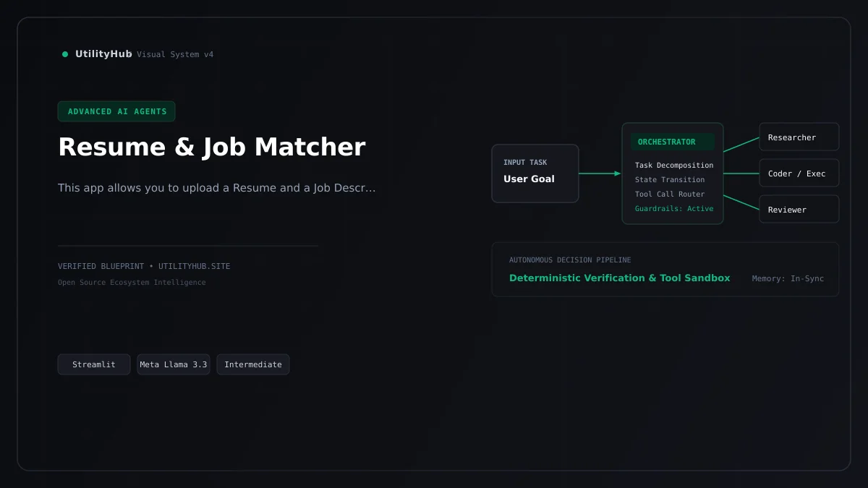The image size is (868, 488).
Task: Click the truncated app description text
Action: coord(217,188)
